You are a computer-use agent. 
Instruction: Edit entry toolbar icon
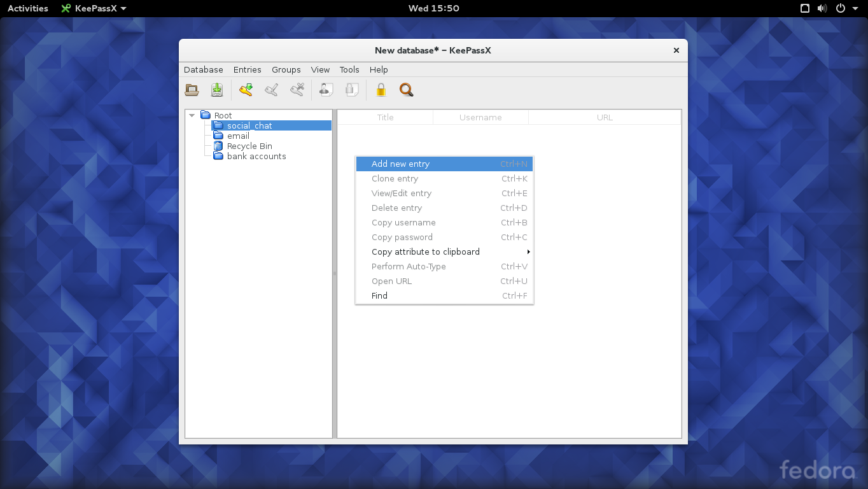pyautogui.click(x=271, y=90)
